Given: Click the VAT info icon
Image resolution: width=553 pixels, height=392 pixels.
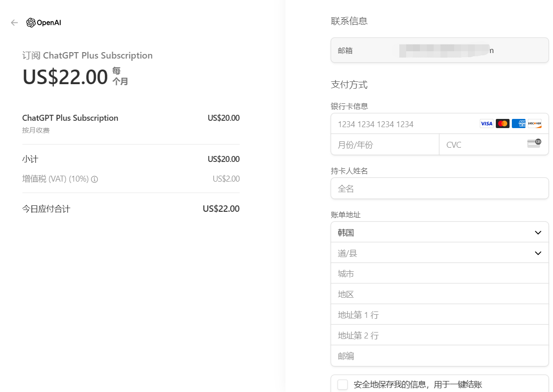Looking at the screenshot, I should coord(95,179).
